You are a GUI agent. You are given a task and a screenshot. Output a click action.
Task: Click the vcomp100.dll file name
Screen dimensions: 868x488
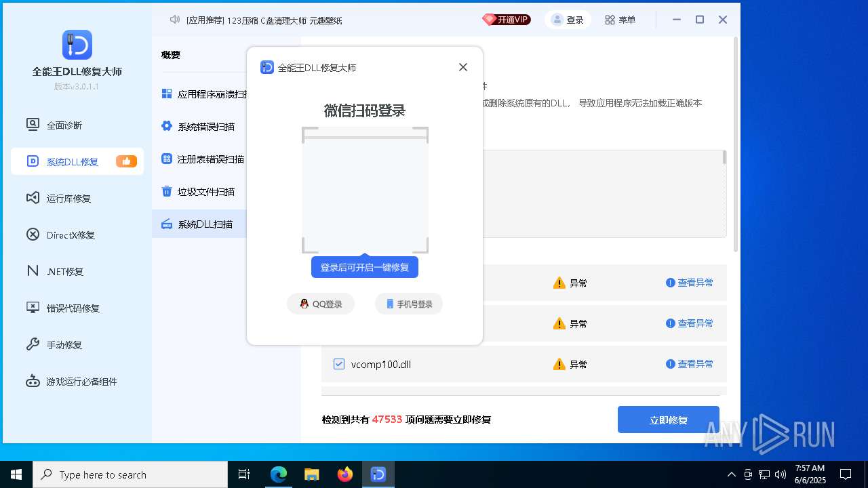point(381,364)
